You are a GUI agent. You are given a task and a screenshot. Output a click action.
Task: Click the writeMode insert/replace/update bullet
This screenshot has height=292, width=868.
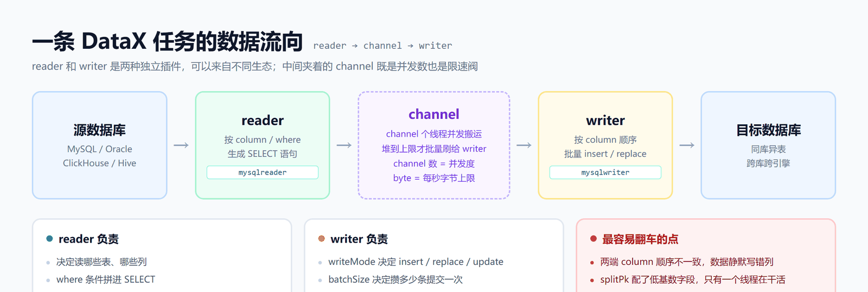(x=416, y=262)
